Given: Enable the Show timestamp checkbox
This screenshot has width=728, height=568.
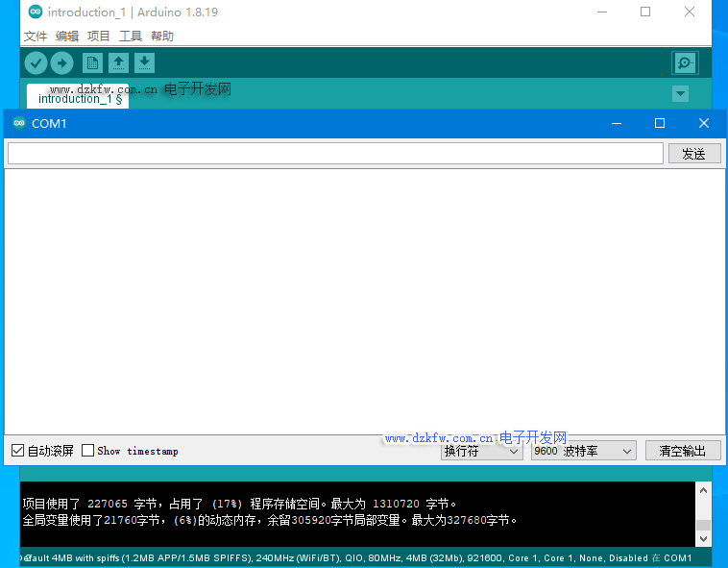Looking at the screenshot, I should pyautogui.click(x=88, y=451).
